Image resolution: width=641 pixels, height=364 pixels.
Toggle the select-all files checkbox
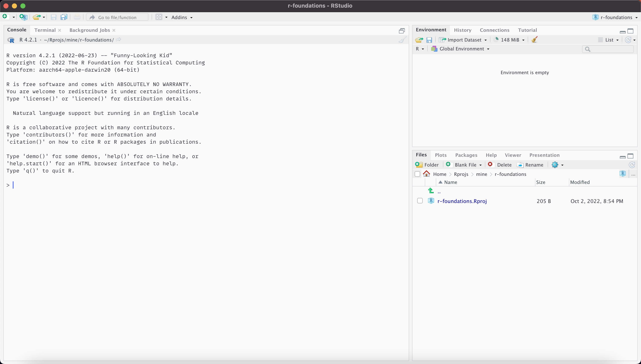417,174
